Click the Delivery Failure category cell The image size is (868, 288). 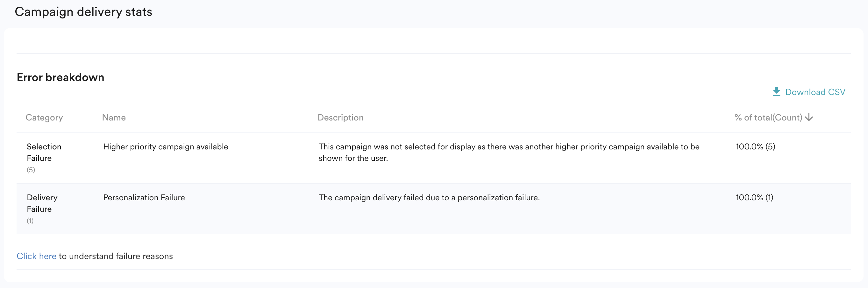[42, 203]
